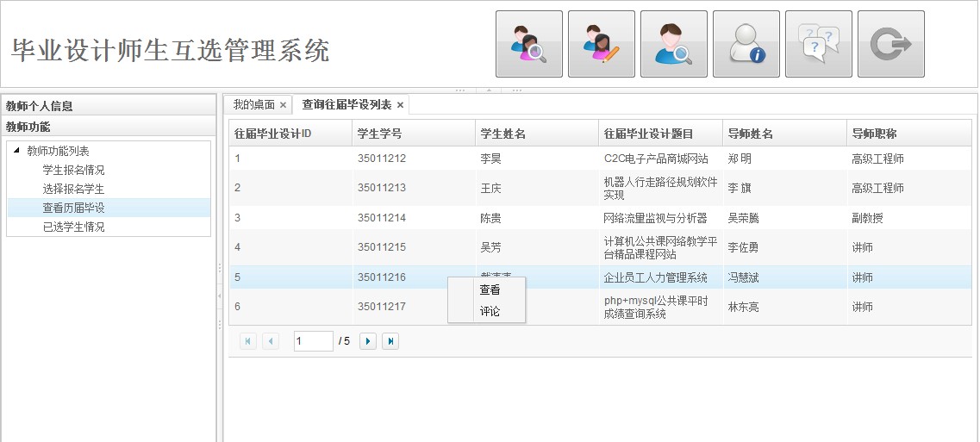The height and width of the screenshot is (442, 980).
Task: Open the user info icon button
Action: 746,44
